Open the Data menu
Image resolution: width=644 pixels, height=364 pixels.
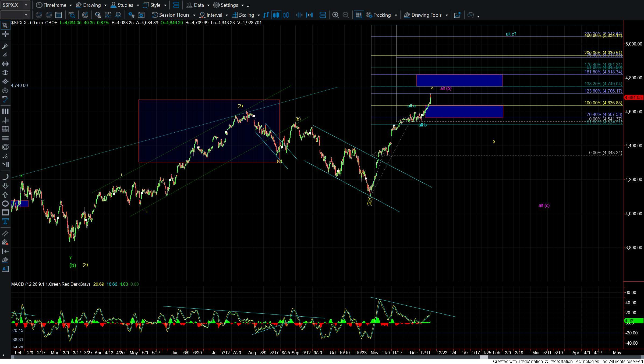point(198,5)
